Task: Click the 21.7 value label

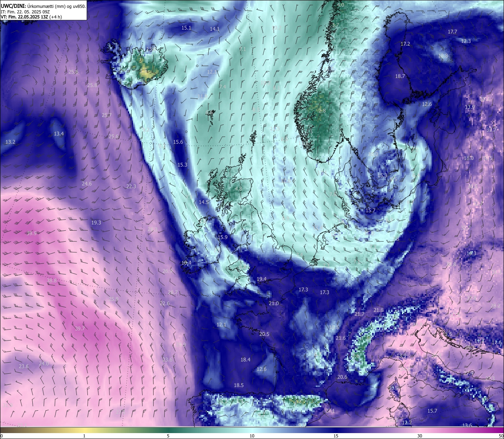Action: [359, 314]
